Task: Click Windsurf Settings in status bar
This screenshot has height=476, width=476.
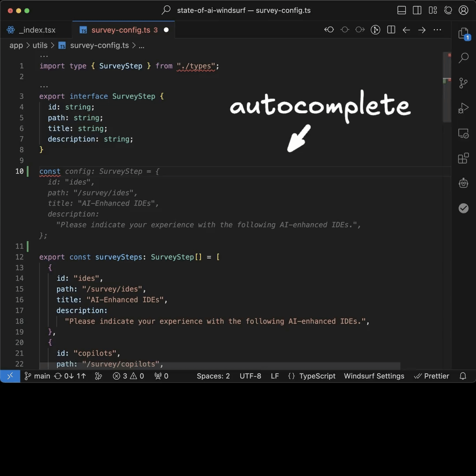Action: [374, 376]
